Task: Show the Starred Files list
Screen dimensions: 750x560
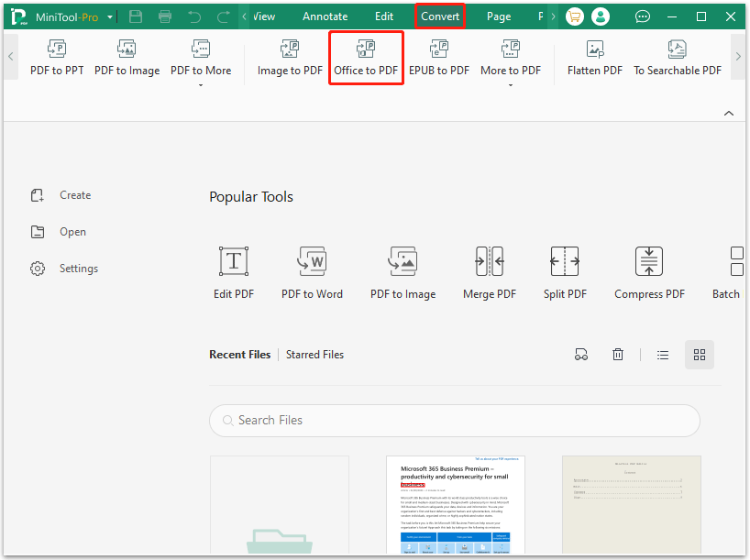Action: point(314,355)
